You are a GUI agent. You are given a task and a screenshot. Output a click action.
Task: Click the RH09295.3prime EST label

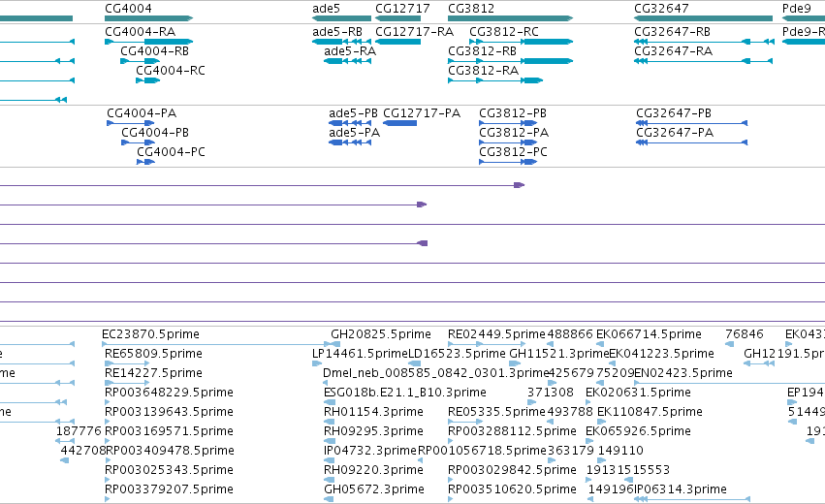coord(373,431)
